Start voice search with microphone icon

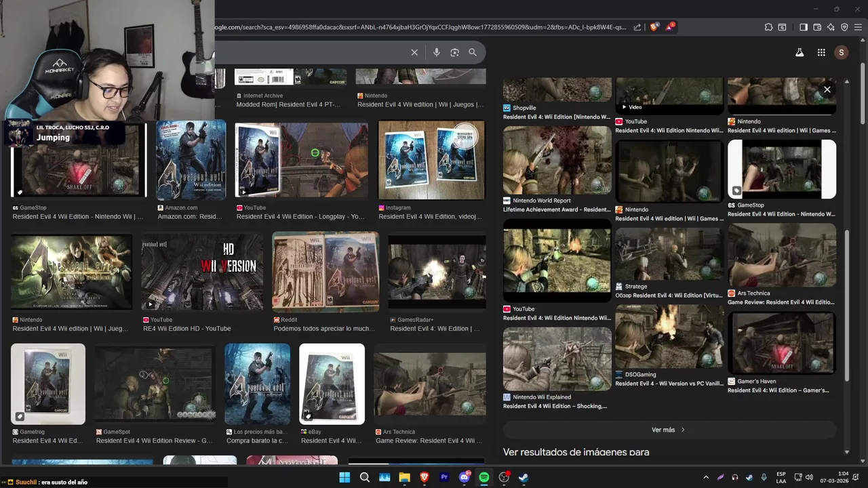point(437,52)
